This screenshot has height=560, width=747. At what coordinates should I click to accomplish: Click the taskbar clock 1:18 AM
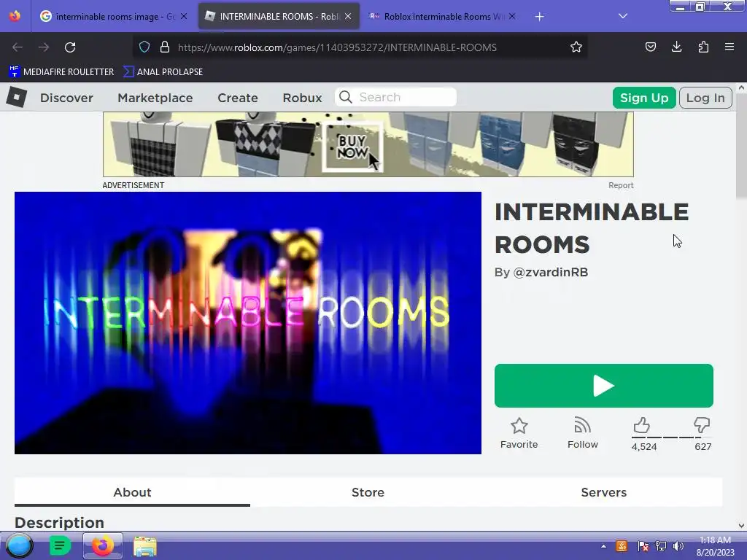tap(715, 540)
